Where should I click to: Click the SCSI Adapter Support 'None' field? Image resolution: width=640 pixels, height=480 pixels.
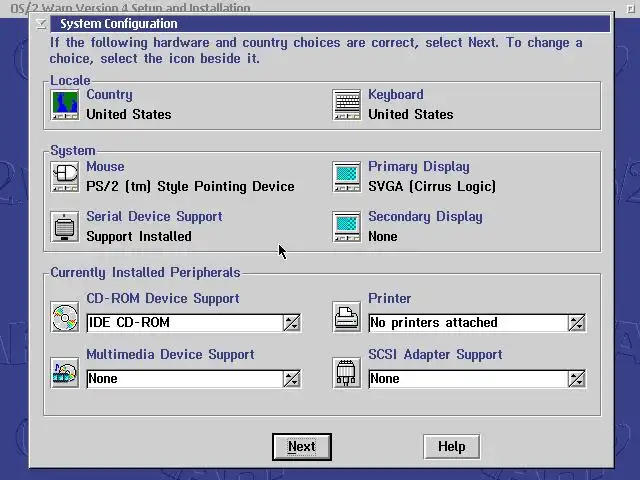click(468, 379)
